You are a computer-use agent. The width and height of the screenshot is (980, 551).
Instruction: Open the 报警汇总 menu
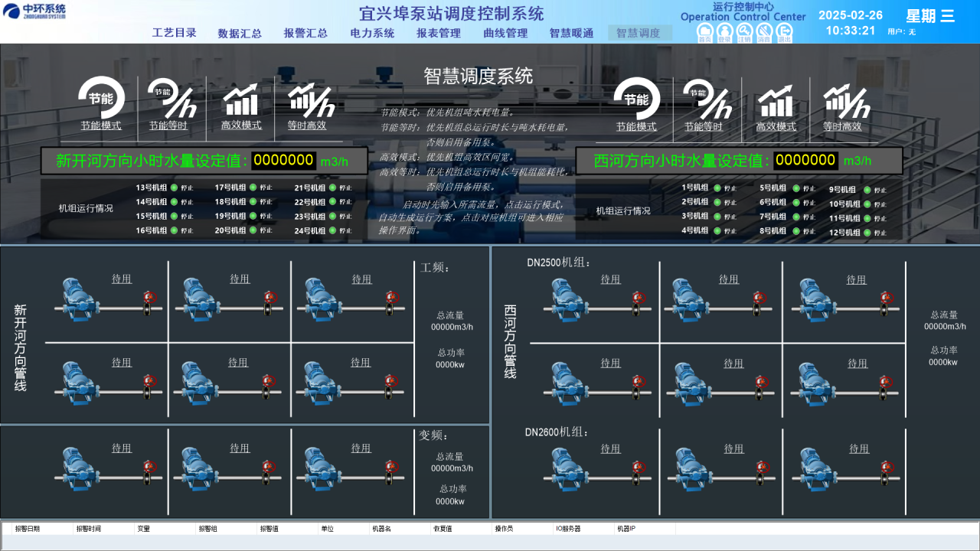[x=305, y=33]
